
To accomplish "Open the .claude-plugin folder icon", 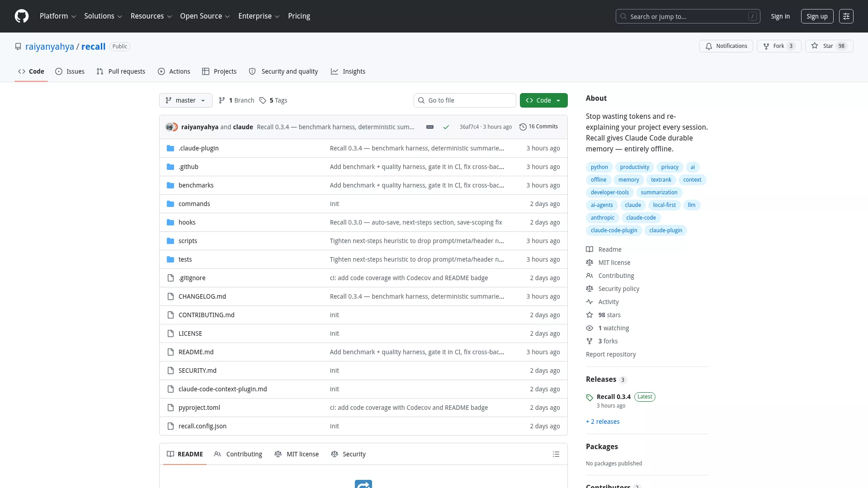I will 170,148.
